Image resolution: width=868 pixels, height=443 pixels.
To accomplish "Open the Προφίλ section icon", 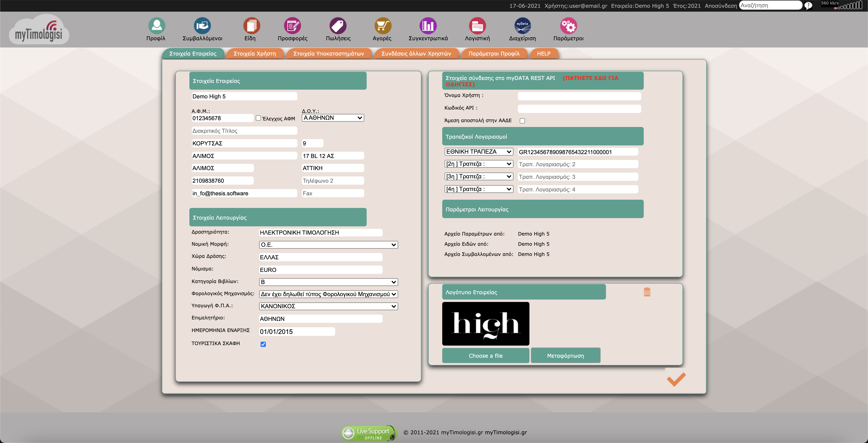I will pos(156,25).
